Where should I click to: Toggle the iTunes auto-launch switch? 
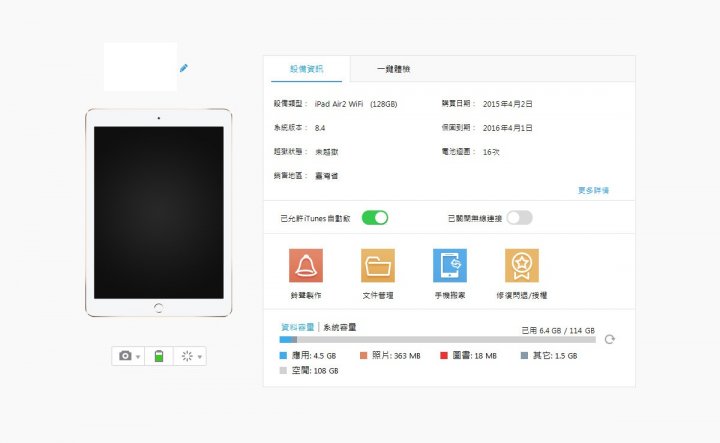click(x=375, y=218)
